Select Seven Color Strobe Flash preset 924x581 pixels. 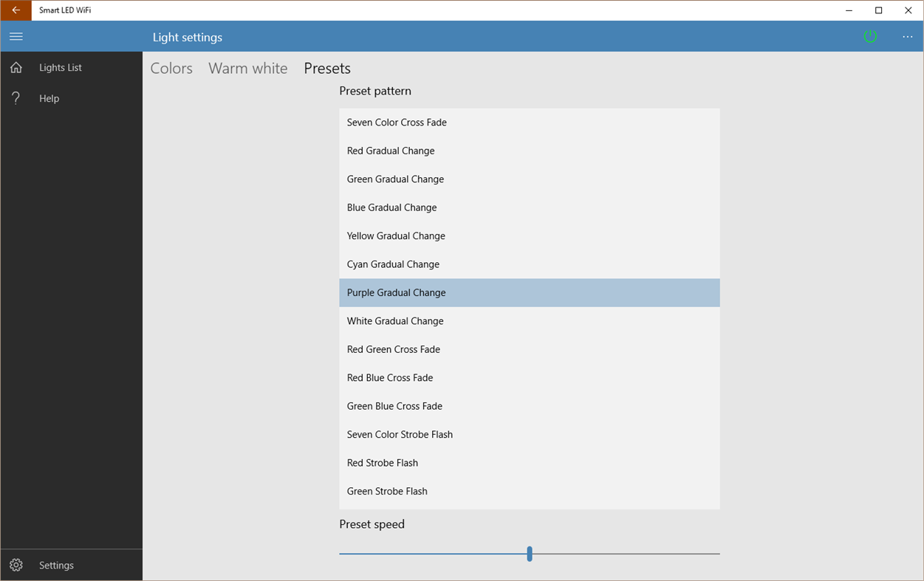tap(530, 435)
